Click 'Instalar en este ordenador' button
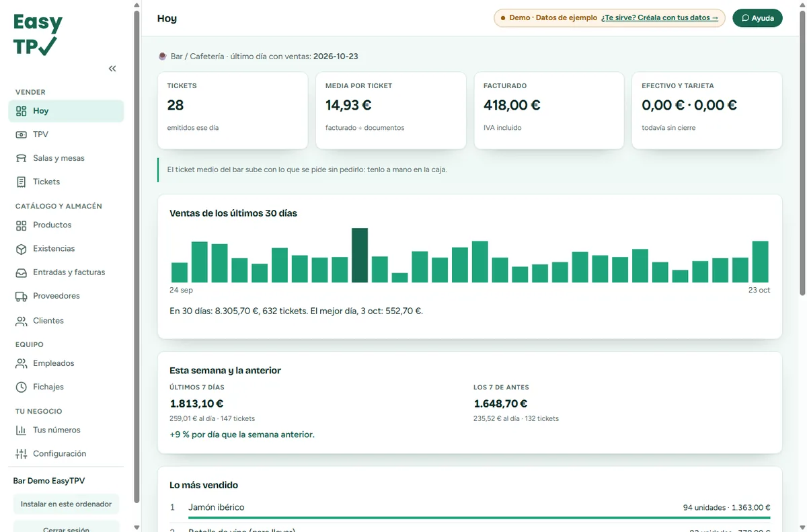807x532 pixels. [66, 504]
